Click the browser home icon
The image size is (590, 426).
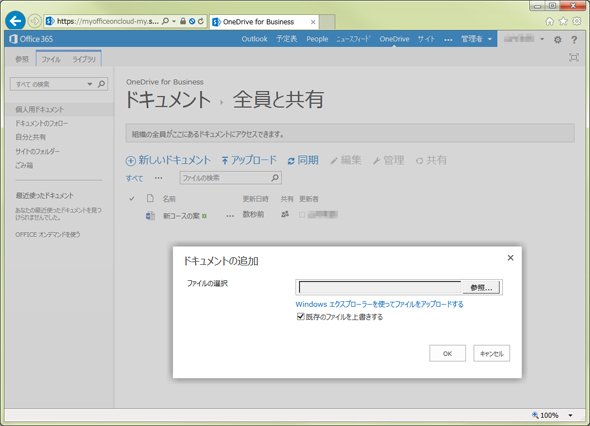[x=550, y=21]
